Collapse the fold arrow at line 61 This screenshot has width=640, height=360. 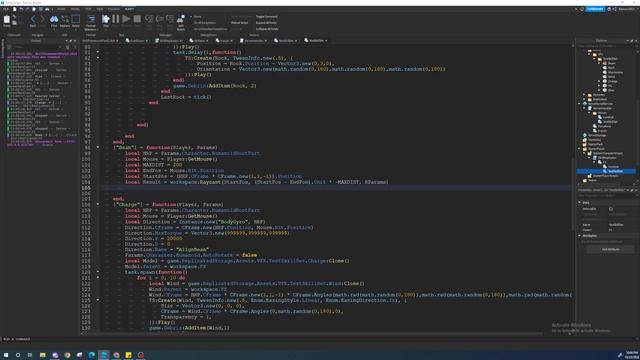click(98, 52)
